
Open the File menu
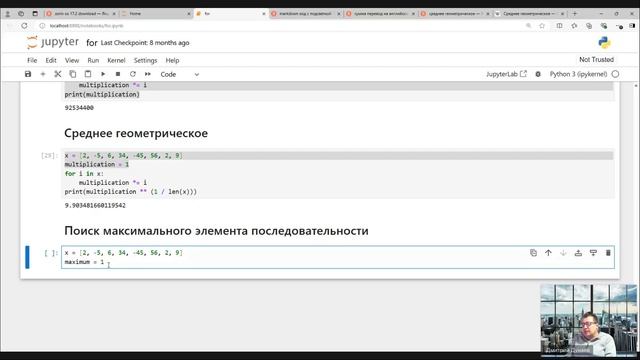tap(32, 60)
